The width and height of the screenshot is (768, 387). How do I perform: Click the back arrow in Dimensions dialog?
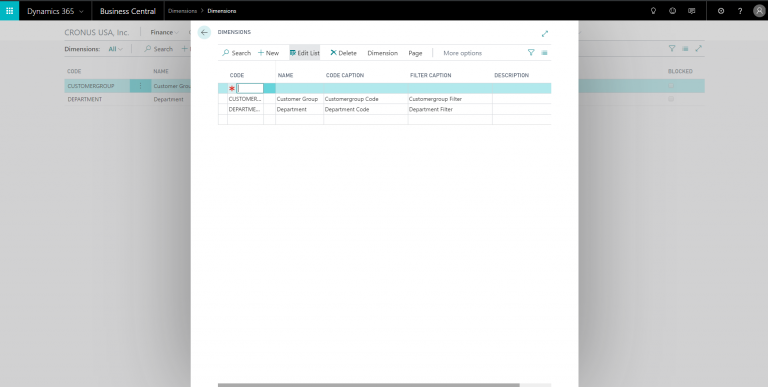click(x=204, y=32)
